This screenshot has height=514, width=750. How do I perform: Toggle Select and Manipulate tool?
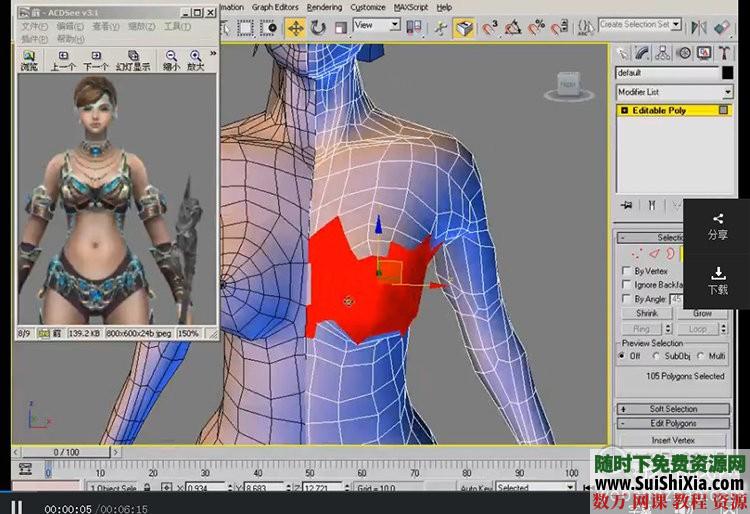441,28
